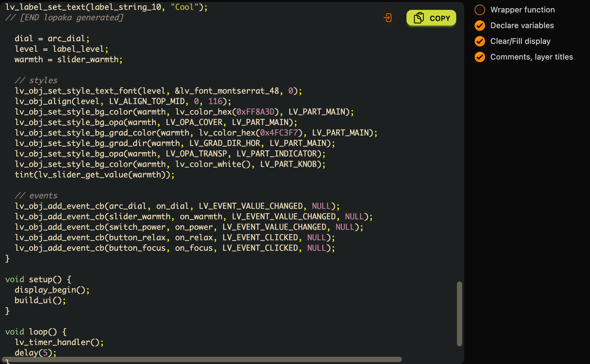Click the hex value 0xFF8A3D in code
The height and width of the screenshot is (364, 590).
coord(255,112)
